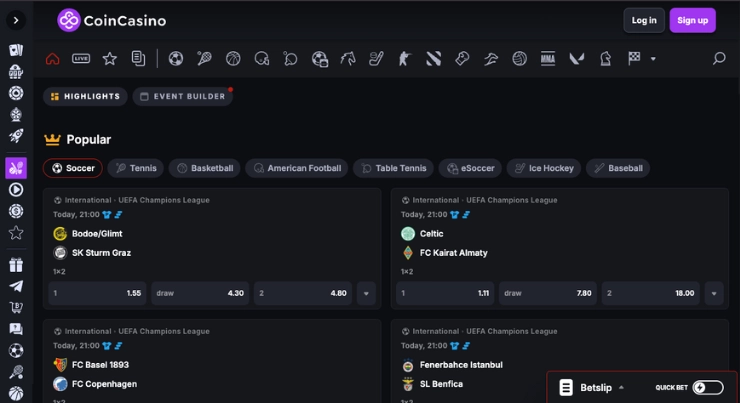Select the Soccer popular filter chip
The height and width of the screenshot is (403, 740).
73,168
